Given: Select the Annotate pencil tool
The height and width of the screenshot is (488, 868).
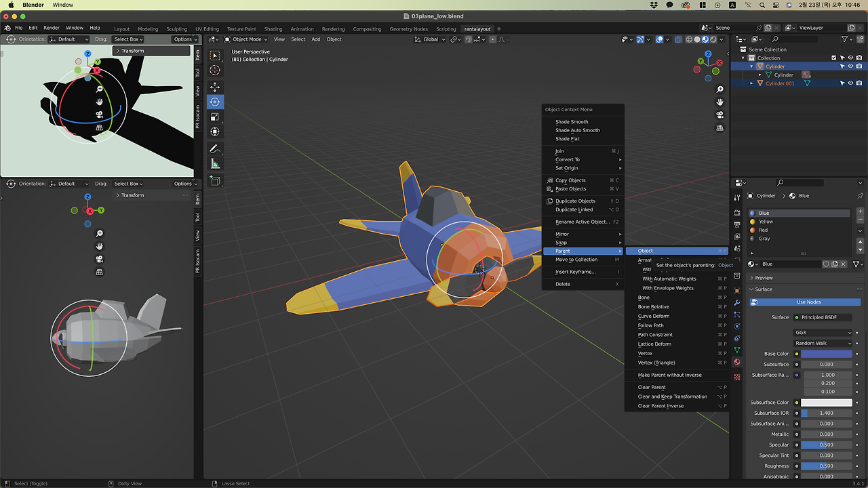Looking at the screenshot, I should pos(215,148).
